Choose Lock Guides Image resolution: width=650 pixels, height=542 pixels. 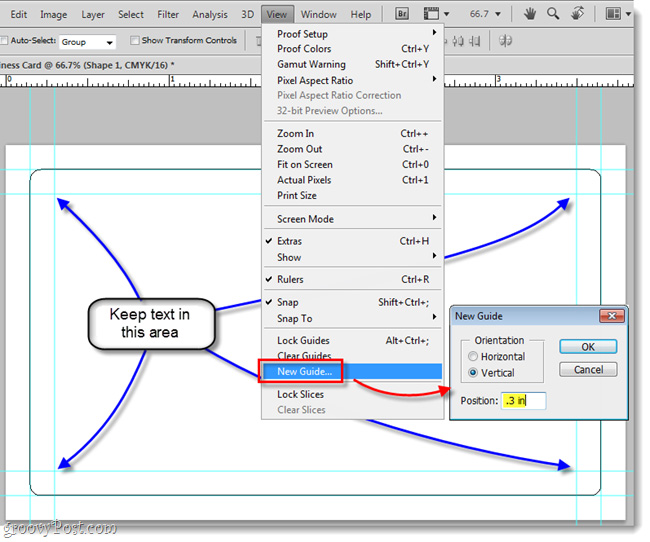[352, 340]
